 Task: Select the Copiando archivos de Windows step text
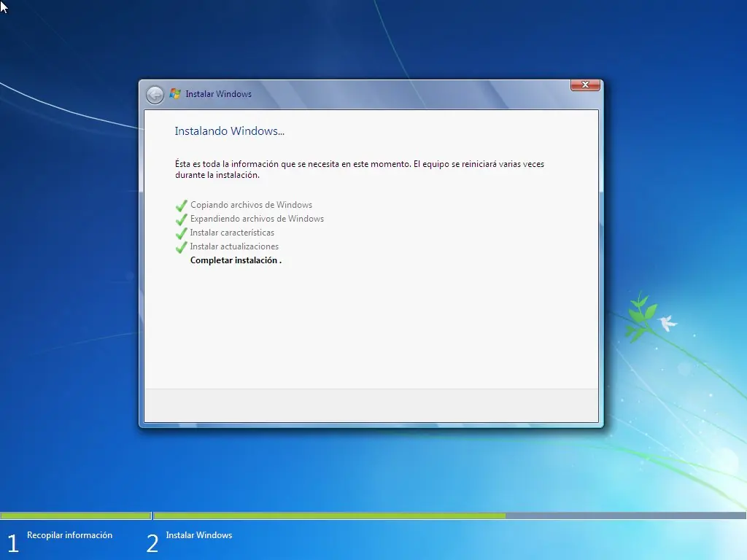click(252, 205)
